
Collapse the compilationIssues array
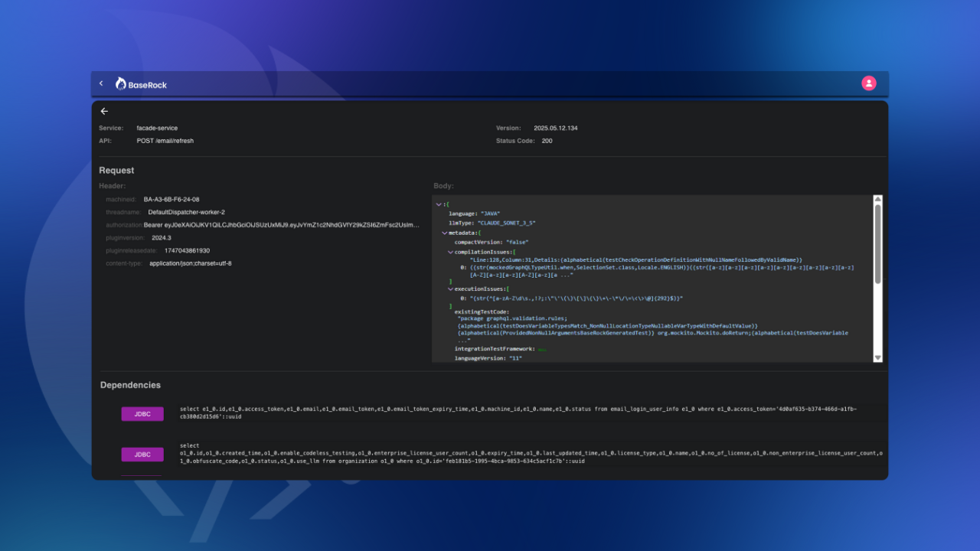click(x=450, y=252)
